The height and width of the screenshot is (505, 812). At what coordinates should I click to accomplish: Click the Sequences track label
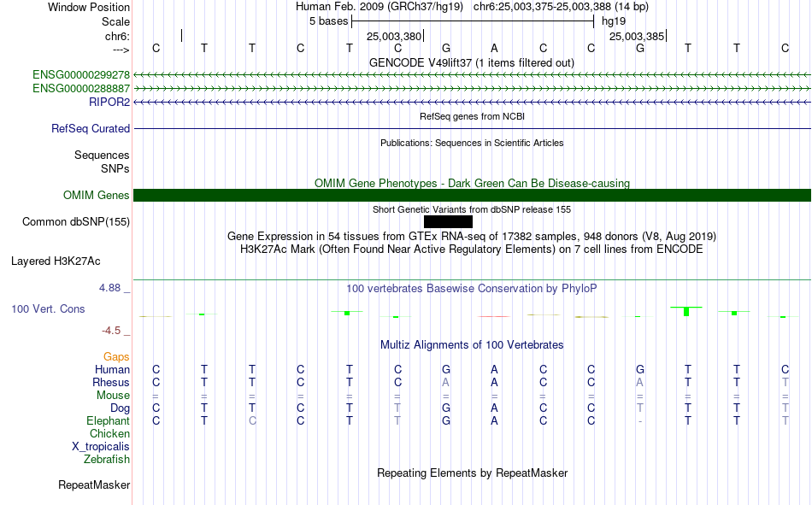(102, 155)
